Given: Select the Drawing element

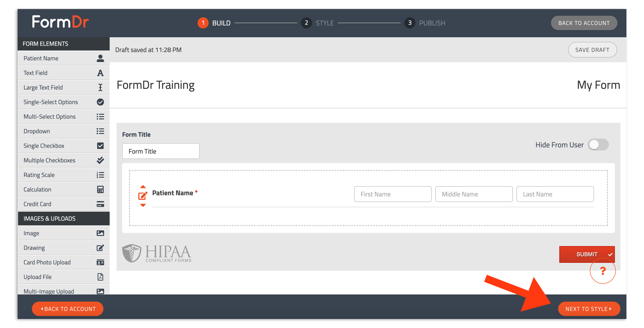Looking at the screenshot, I should click(64, 248).
